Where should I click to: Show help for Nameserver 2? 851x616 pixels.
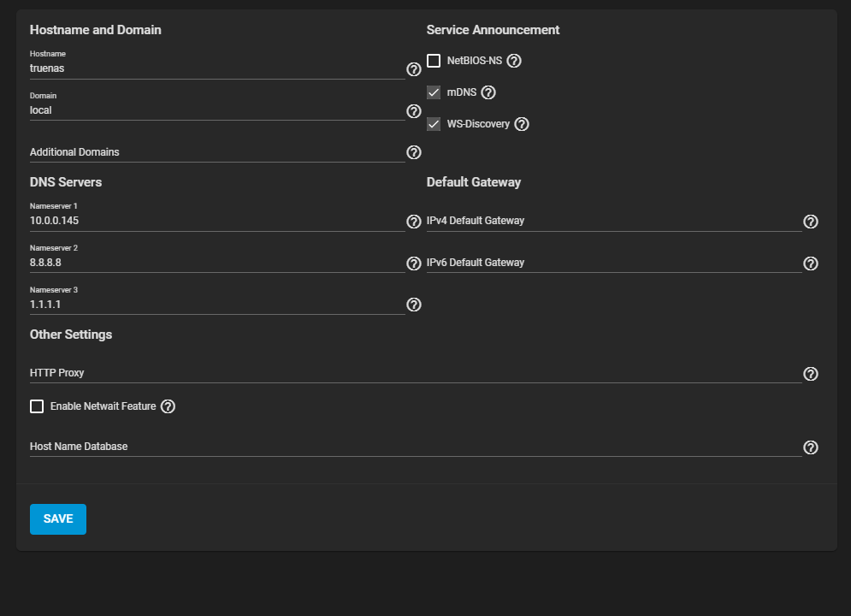click(413, 264)
